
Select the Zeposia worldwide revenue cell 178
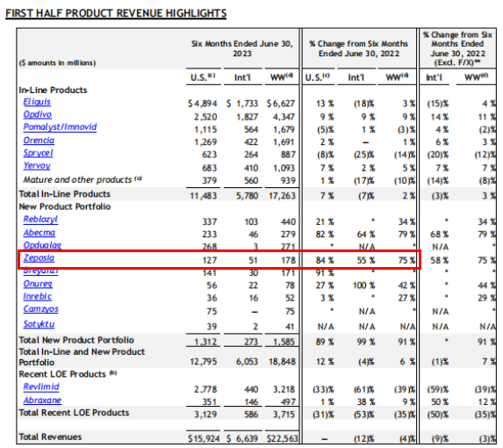point(288,260)
